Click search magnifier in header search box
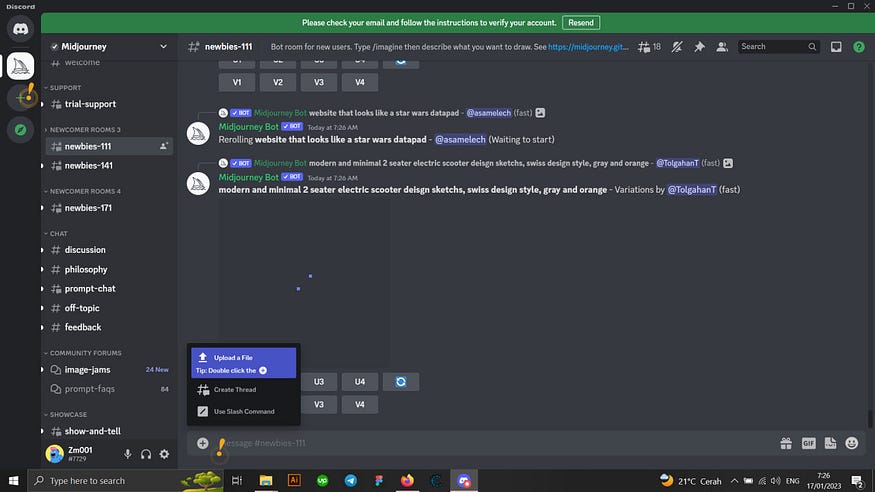Screen dimensions: 875x492 pos(812,47)
